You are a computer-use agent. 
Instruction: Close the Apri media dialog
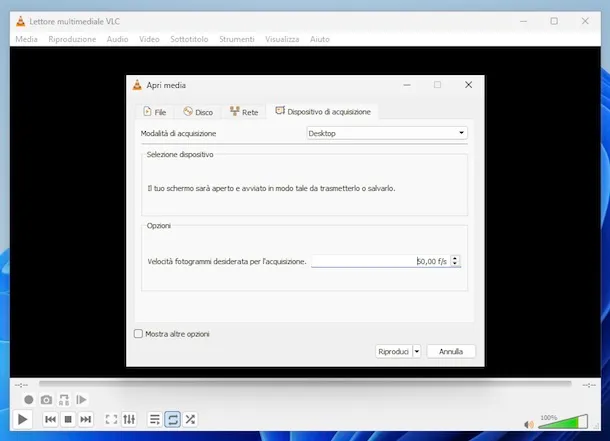tap(468, 85)
